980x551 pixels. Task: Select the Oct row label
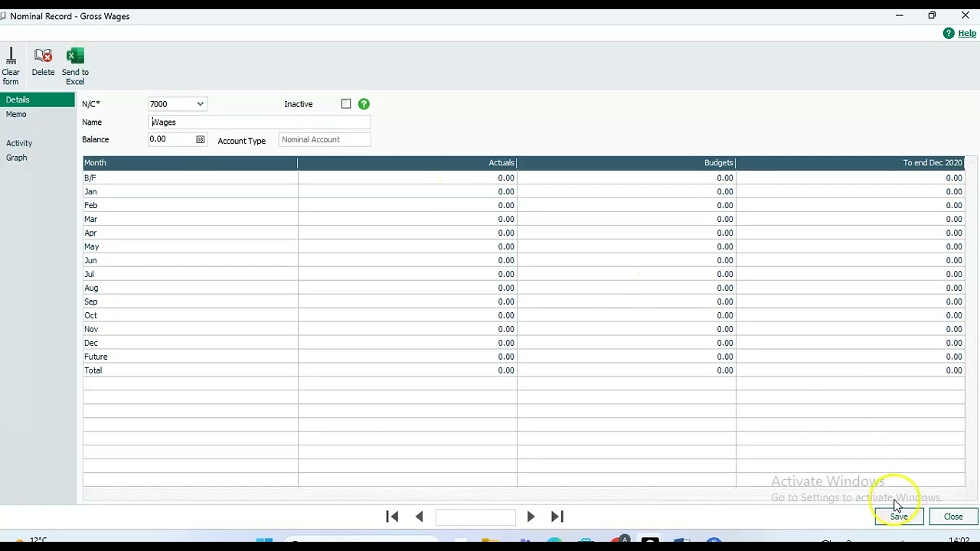(90, 315)
